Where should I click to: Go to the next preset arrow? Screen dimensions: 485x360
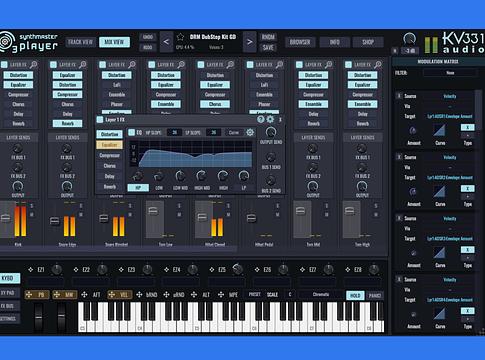249,42
